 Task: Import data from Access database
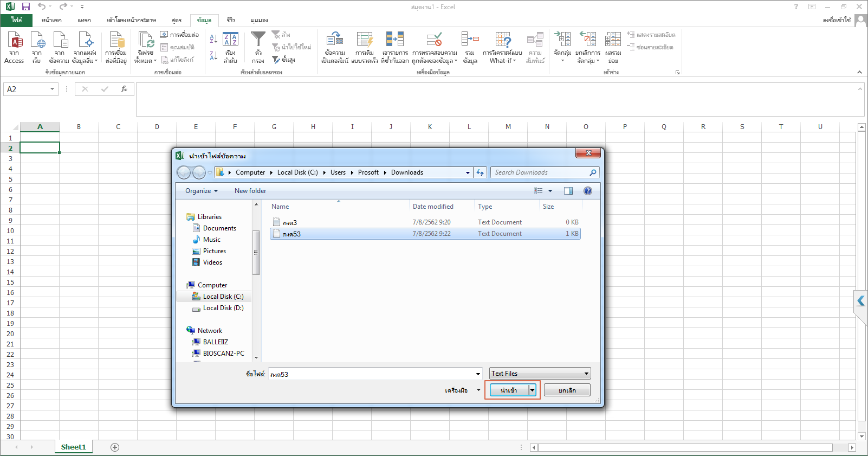pyautogui.click(x=14, y=47)
